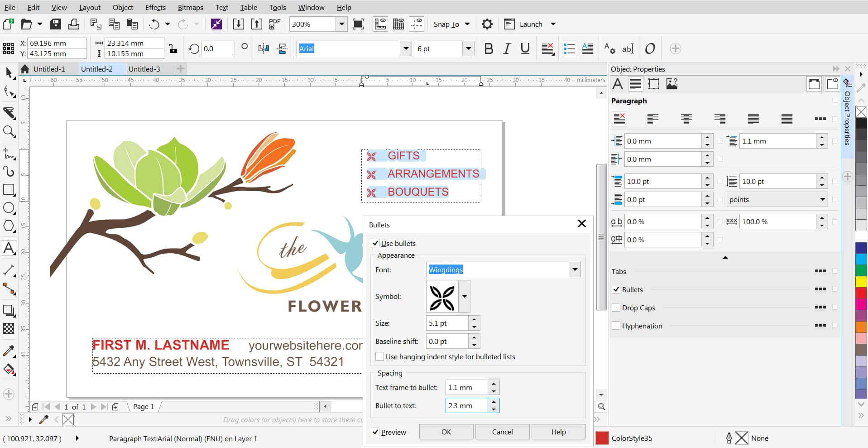
Task: Click the red ColorStyle35 fill swatch
Action: (x=602, y=438)
